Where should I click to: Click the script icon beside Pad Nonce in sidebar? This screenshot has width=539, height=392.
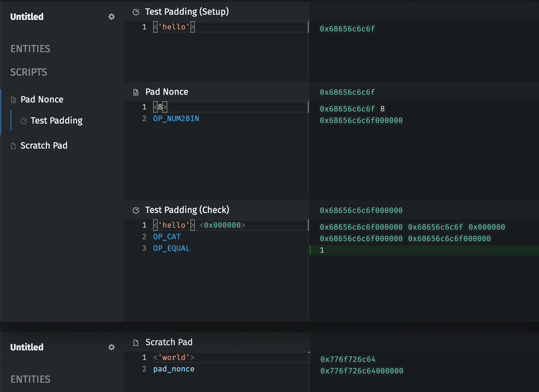coord(13,99)
